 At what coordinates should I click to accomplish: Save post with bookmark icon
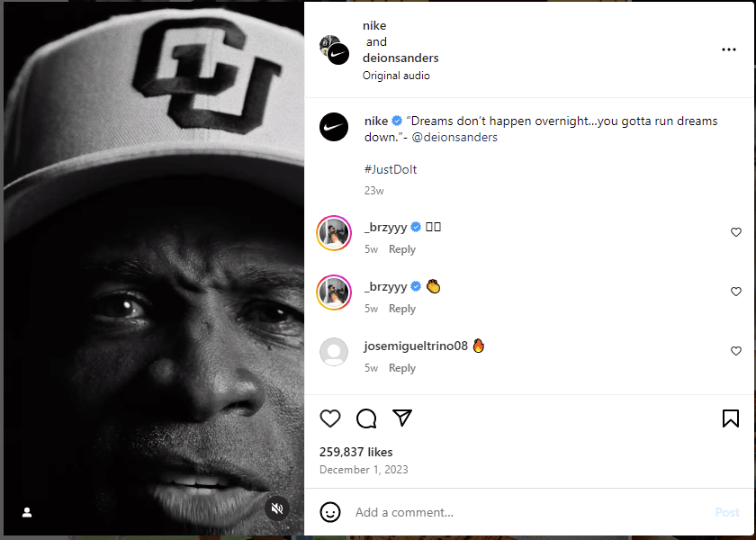click(x=731, y=418)
